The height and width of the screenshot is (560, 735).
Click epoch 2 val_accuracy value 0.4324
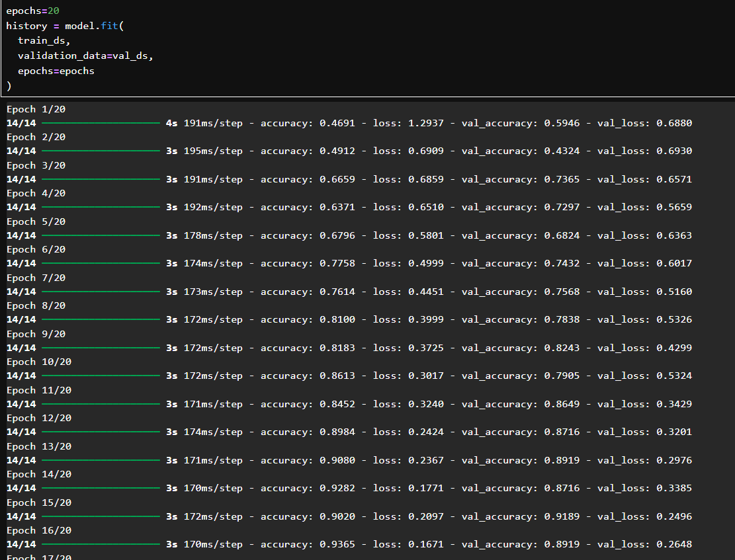click(562, 151)
